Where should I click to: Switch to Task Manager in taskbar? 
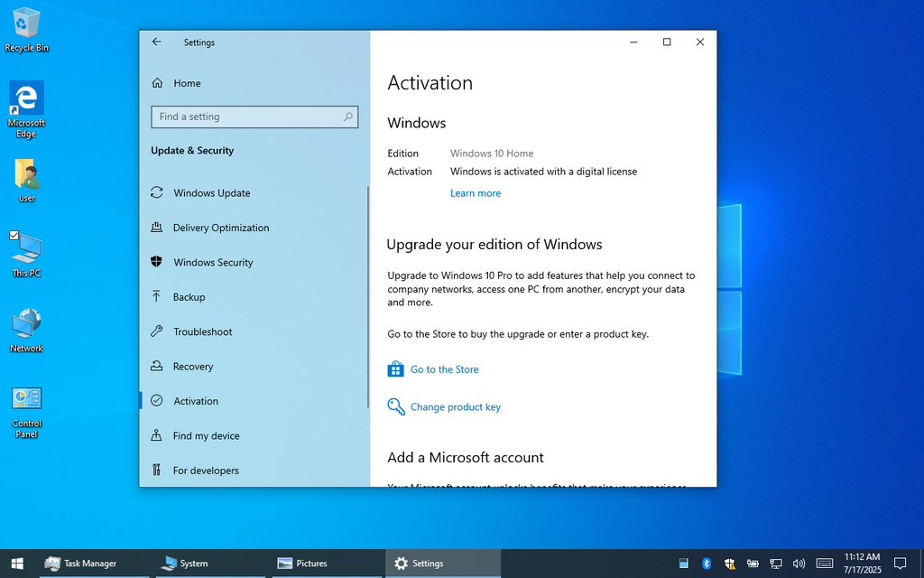pyautogui.click(x=81, y=564)
